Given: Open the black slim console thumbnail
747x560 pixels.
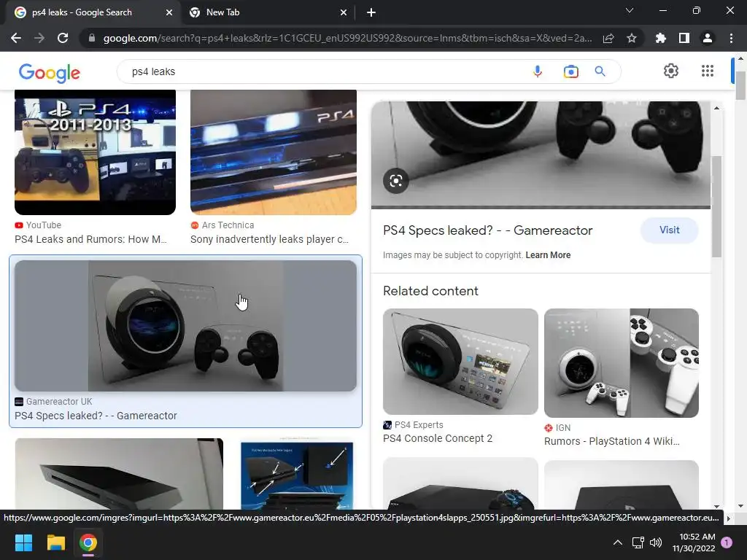Looking at the screenshot, I should coord(119,474).
